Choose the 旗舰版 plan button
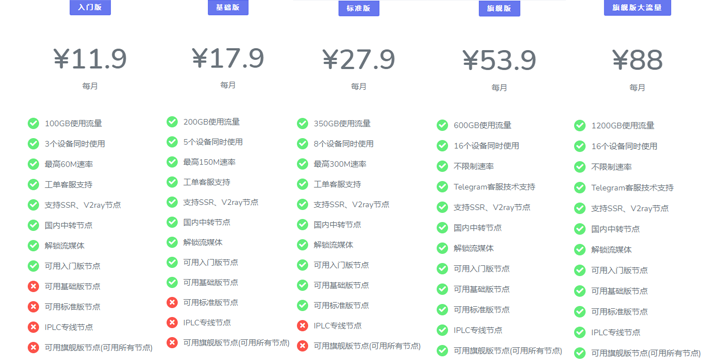 click(500, 8)
